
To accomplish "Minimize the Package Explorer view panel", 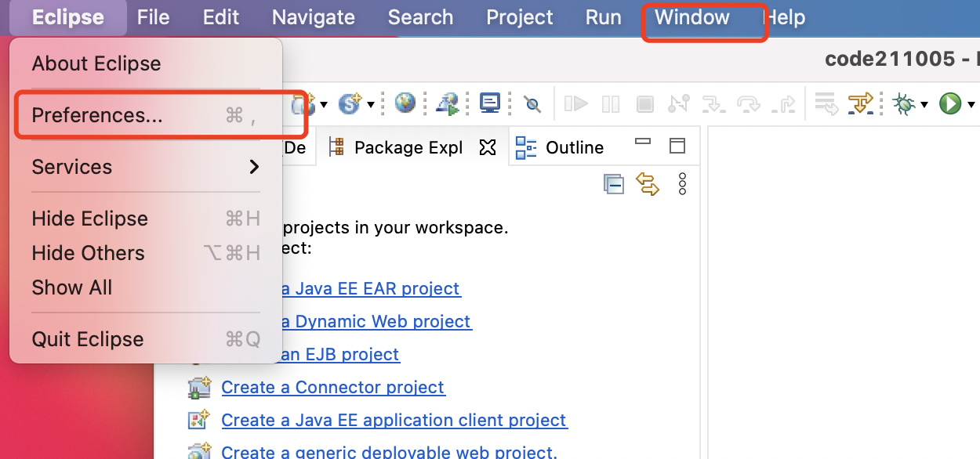I will (643, 143).
